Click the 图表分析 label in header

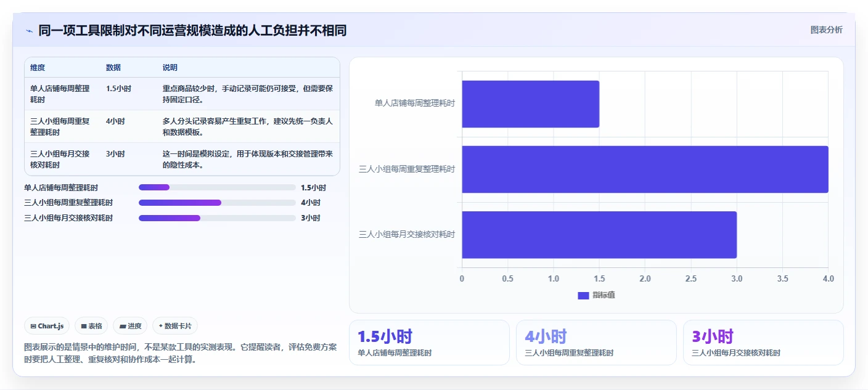(826, 30)
